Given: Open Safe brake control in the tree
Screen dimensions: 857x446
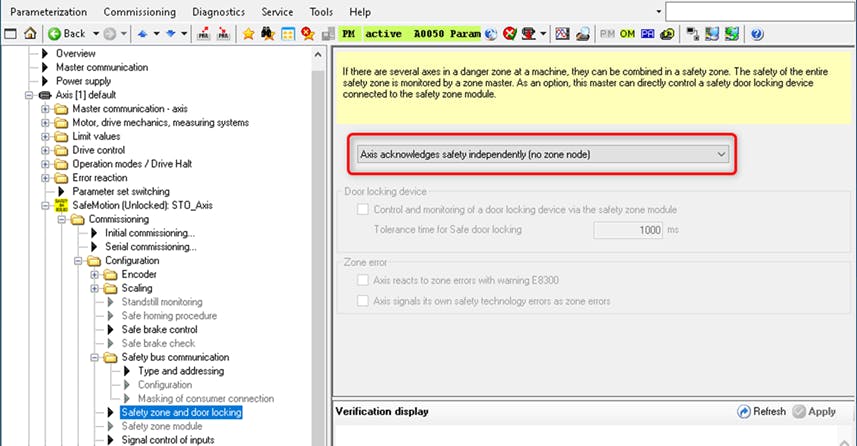Looking at the screenshot, I should (160, 330).
